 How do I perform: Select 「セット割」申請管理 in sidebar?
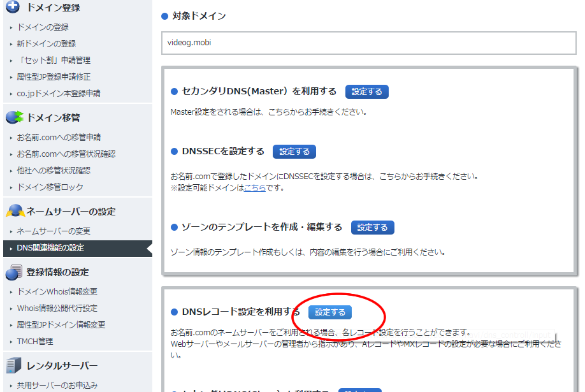pos(54,61)
